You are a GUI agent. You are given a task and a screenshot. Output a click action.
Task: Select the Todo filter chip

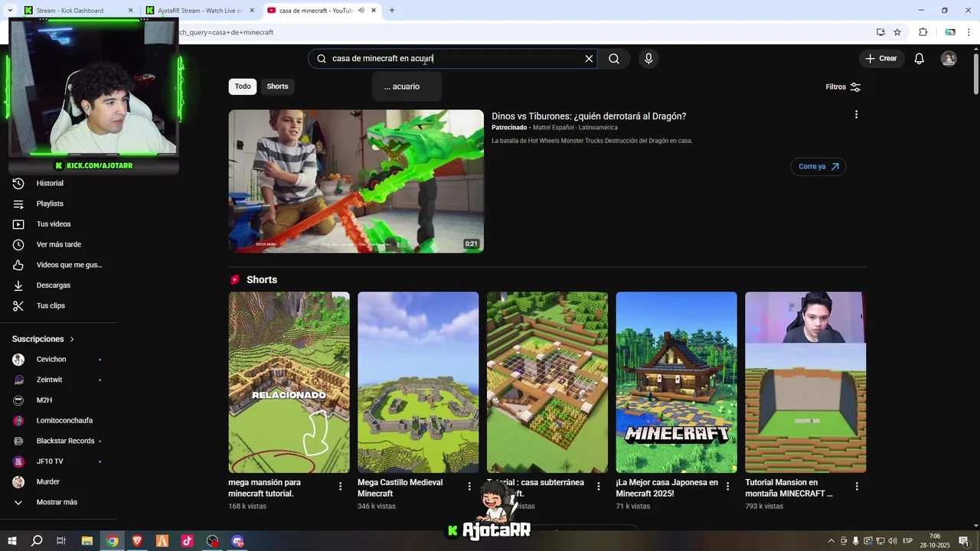243,86
